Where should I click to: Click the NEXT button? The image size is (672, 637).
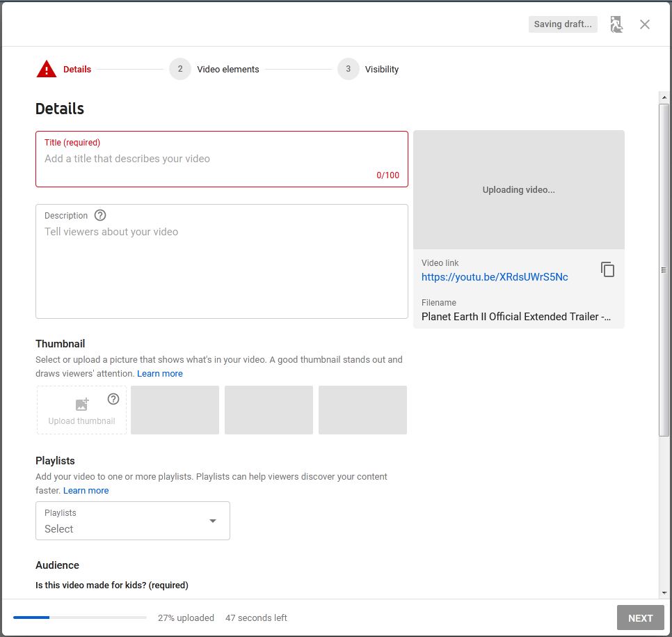(640, 618)
